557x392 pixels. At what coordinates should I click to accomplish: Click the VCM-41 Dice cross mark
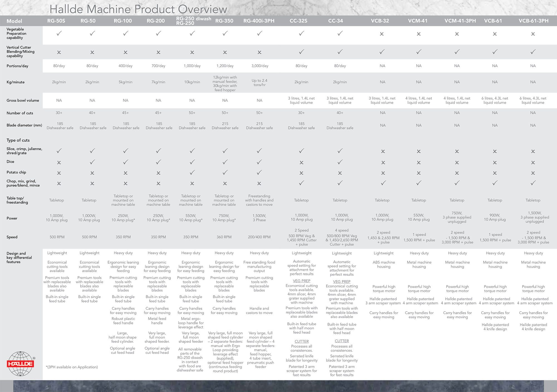(419, 162)
